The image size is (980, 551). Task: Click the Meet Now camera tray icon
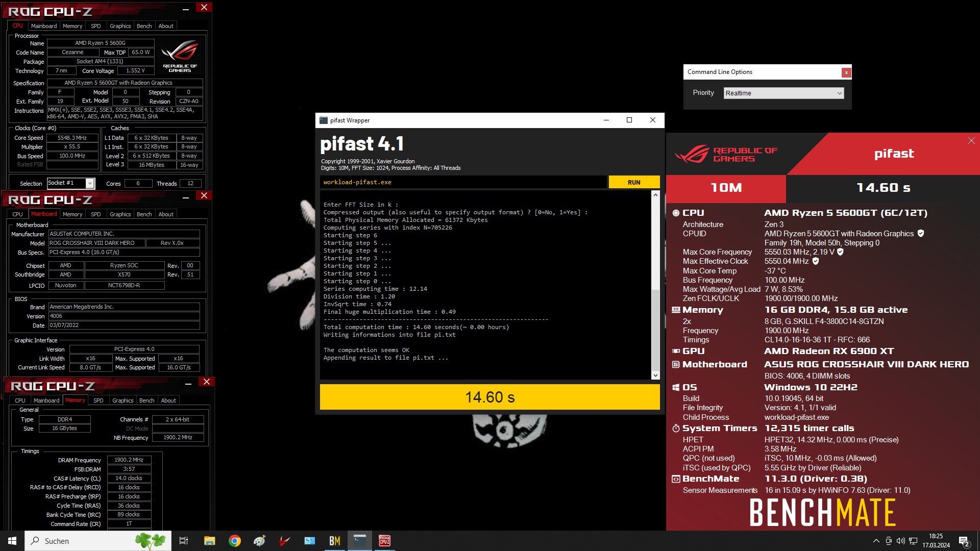[x=889, y=541]
